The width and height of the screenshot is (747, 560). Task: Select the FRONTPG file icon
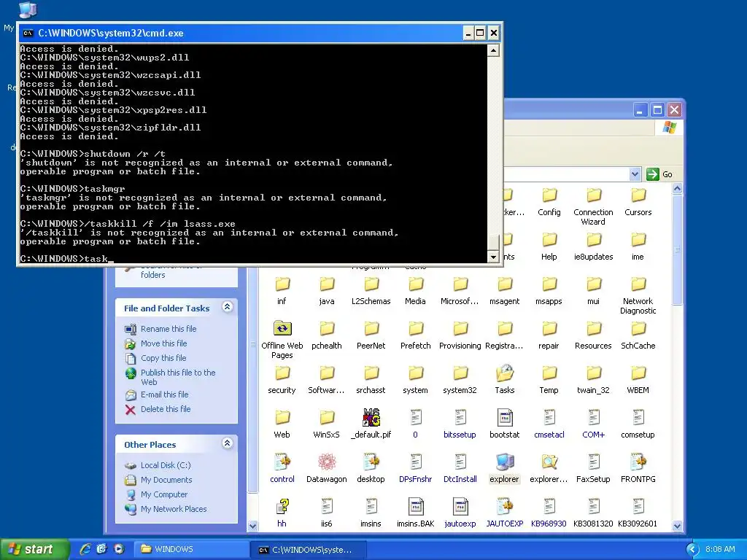click(x=638, y=462)
